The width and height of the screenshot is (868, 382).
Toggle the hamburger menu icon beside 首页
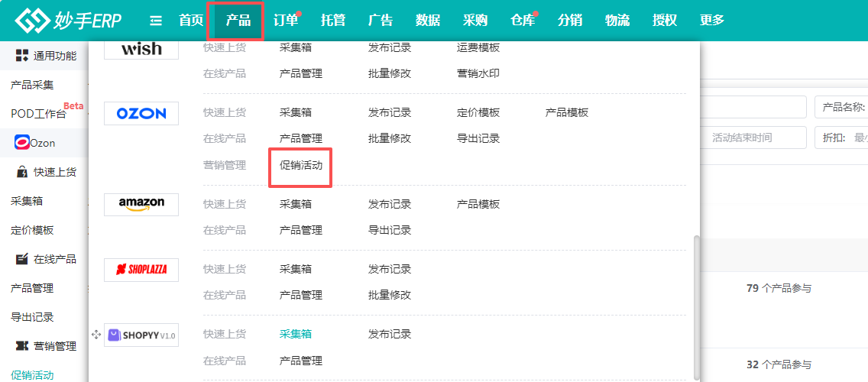point(156,21)
